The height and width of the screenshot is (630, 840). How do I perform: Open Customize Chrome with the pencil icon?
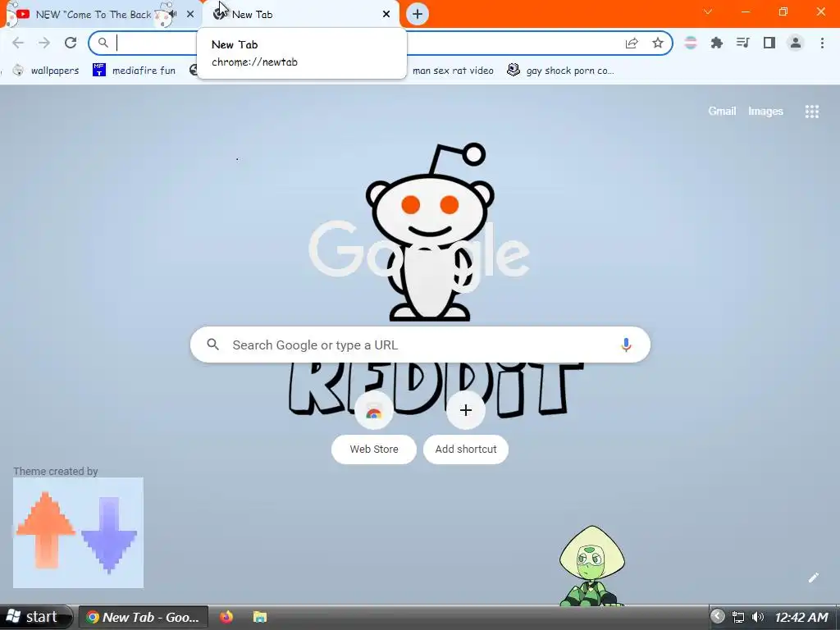(x=813, y=577)
